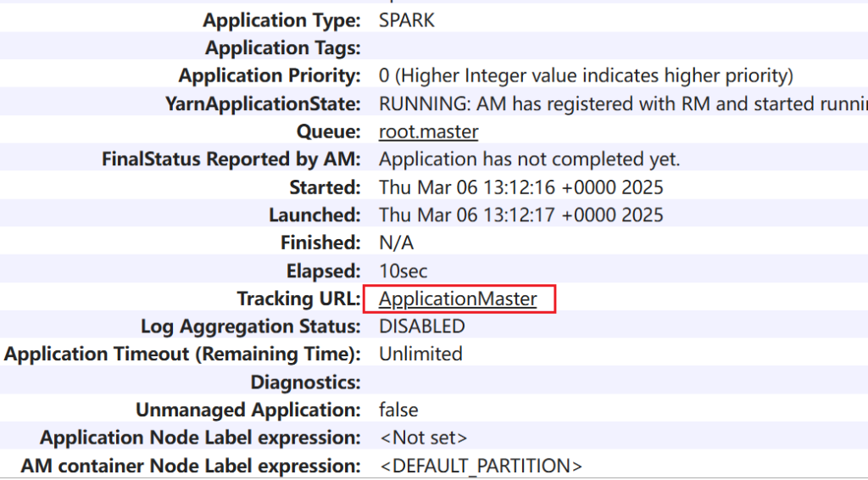The width and height of the screenshot is (868, 480).
Task: Click the Tracking URL label
Action: (298, 299)
